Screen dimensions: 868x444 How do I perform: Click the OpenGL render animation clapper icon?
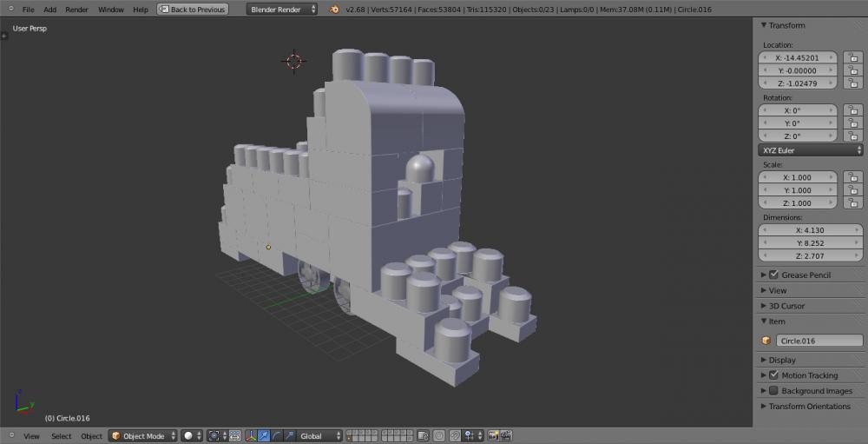(x=505, y=435)
